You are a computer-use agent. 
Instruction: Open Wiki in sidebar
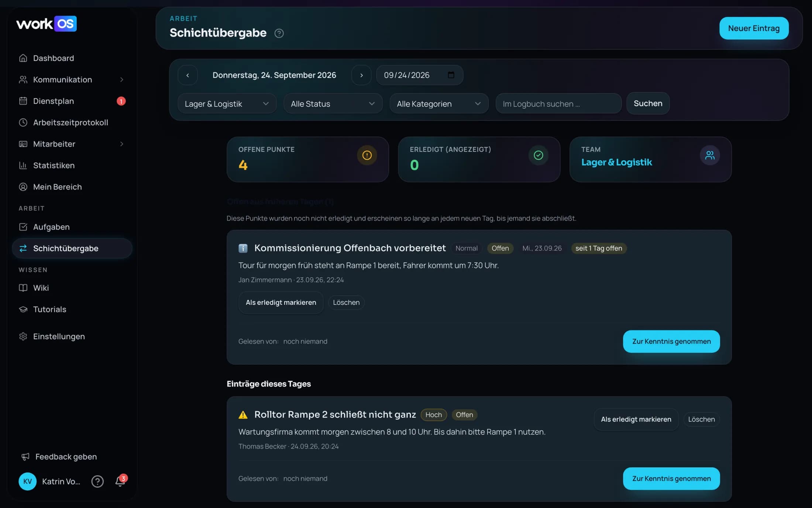click(x=72, y=288)
